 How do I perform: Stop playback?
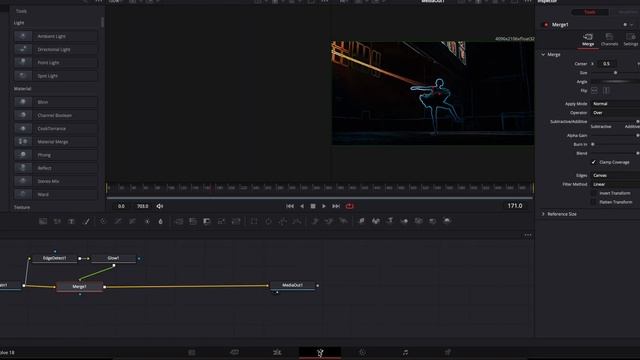[x=313, y=206]
